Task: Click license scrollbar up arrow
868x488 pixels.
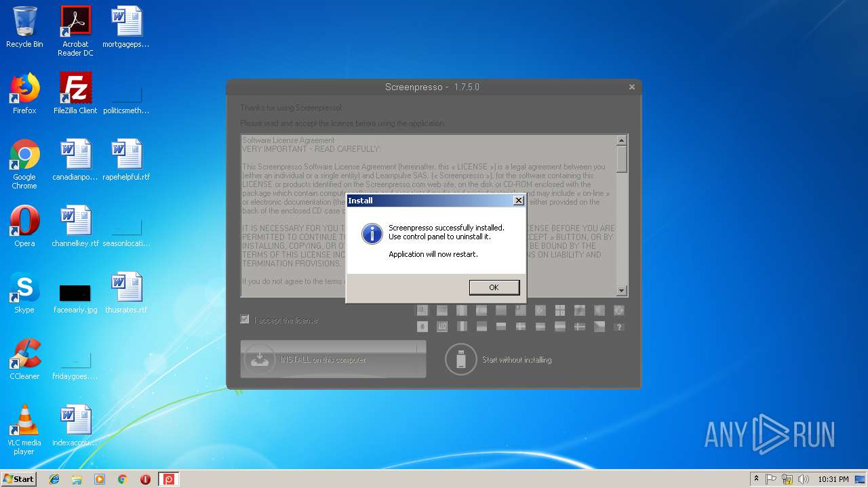Action: [621, 140]
